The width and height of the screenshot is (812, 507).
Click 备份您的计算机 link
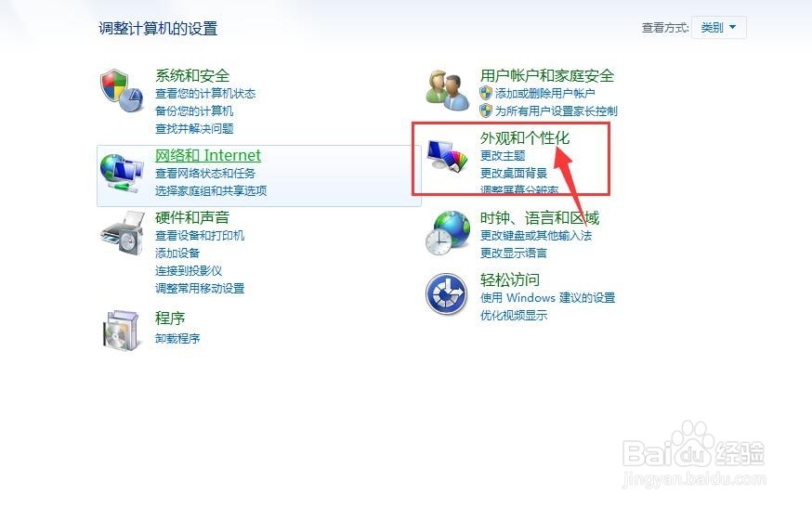[193, 110]
